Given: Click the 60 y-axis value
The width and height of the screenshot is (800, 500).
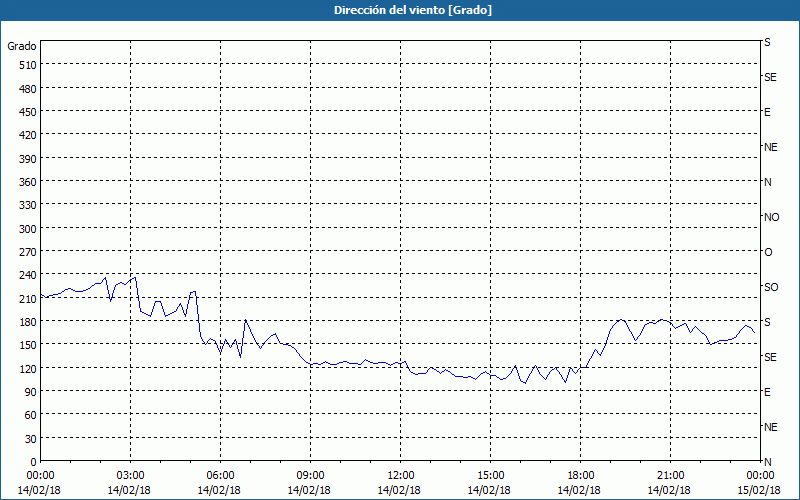Looking at the screenshot, I should pyautogui.click(x=31, y=415).
